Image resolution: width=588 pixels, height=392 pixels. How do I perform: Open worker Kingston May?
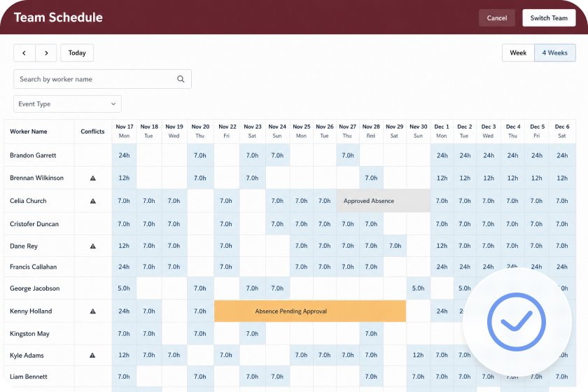coord(29,333)
